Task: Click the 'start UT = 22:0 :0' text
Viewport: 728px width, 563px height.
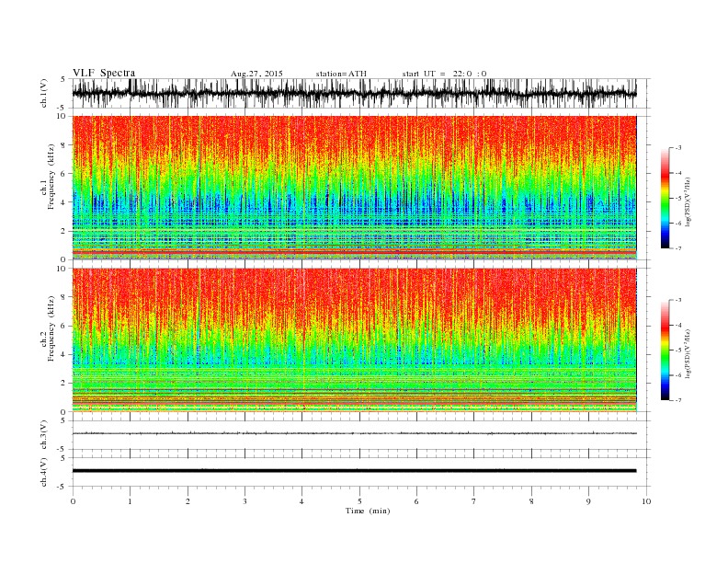Action: tap(444, 74)
